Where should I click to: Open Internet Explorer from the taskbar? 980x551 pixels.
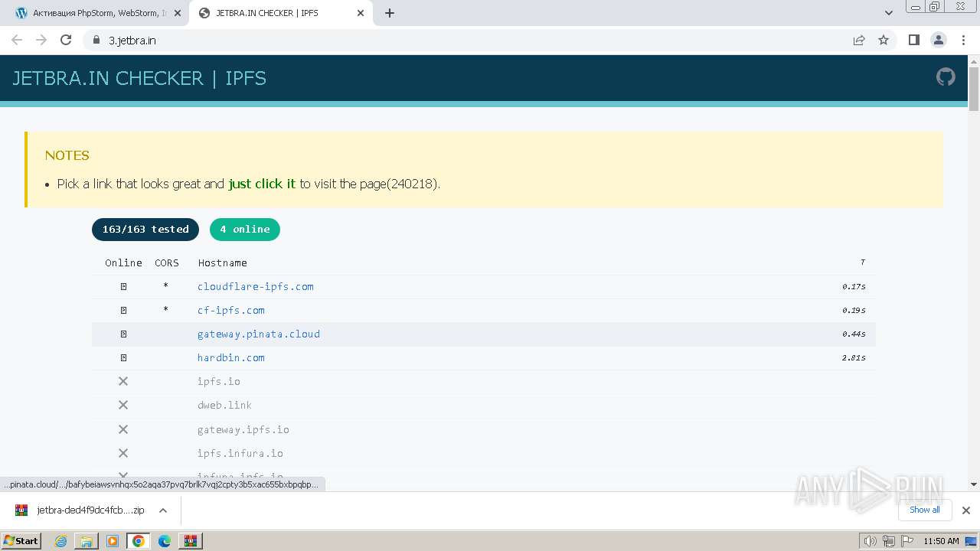click(x=60, y=541)
